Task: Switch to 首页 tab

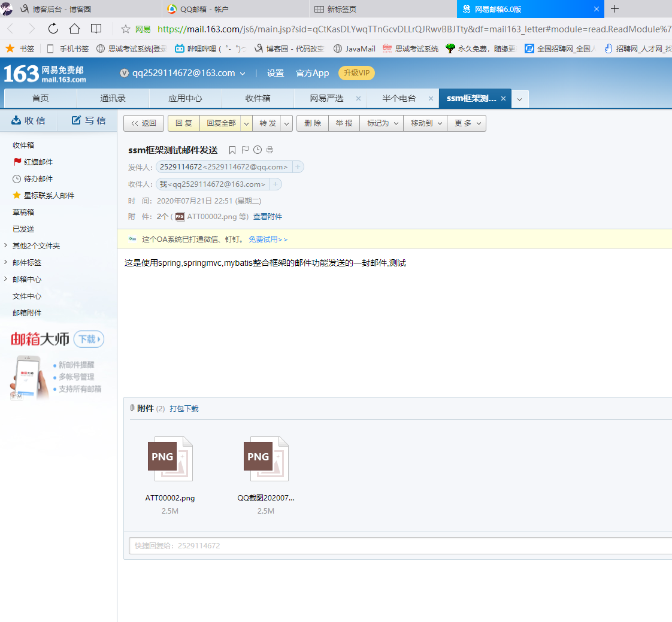Action: (x=40, y=99)
